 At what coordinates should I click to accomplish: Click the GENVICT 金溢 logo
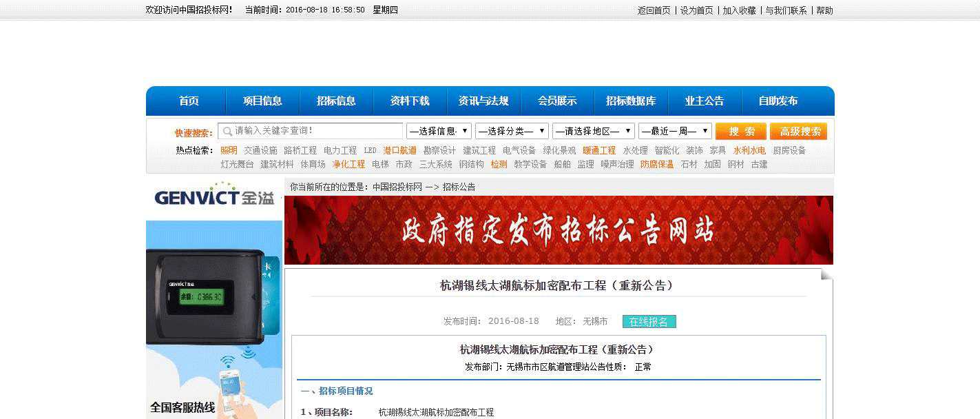tap(214, 196)
